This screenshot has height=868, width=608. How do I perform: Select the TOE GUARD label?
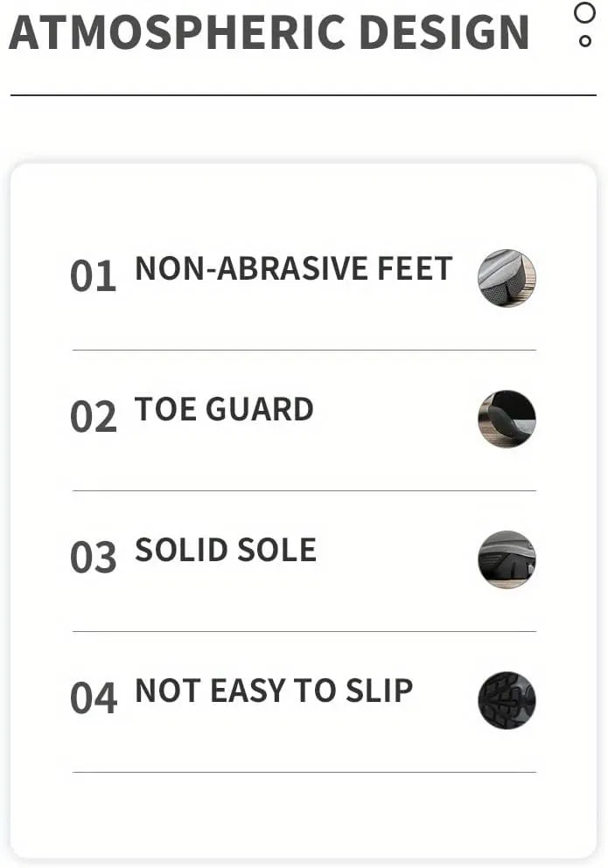click(x=225, y=409)
